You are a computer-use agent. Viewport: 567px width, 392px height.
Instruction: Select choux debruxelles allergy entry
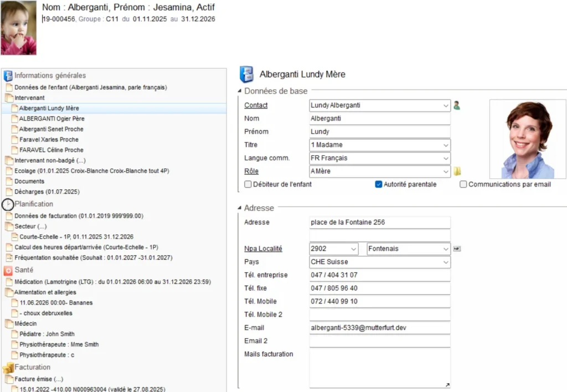click(x=46, y=313)
